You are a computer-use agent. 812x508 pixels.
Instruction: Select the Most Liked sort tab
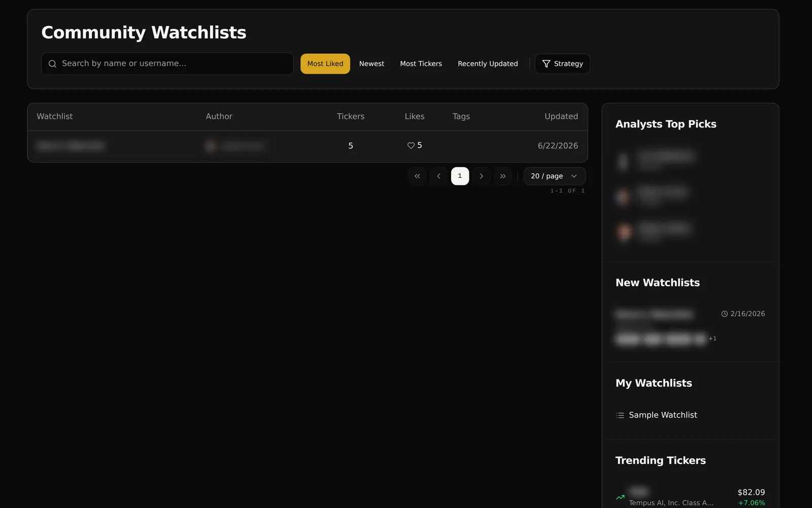pyautogui.click(x=325, y=64)
